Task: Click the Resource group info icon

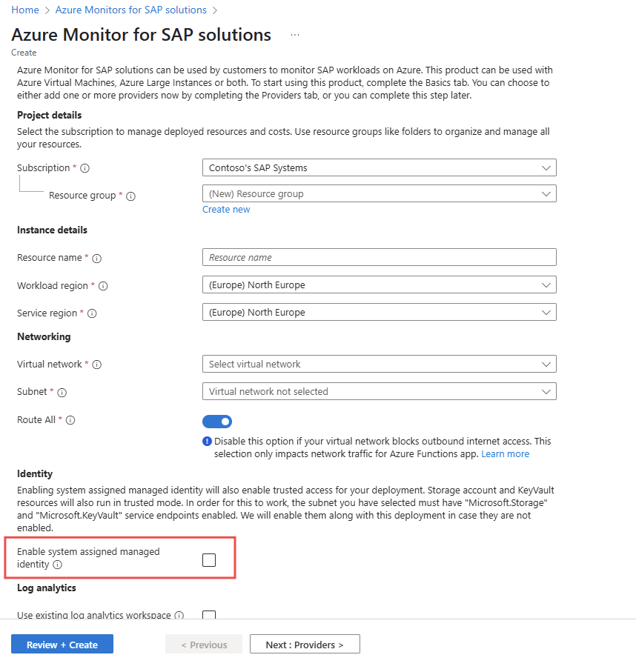Action: 130,196
